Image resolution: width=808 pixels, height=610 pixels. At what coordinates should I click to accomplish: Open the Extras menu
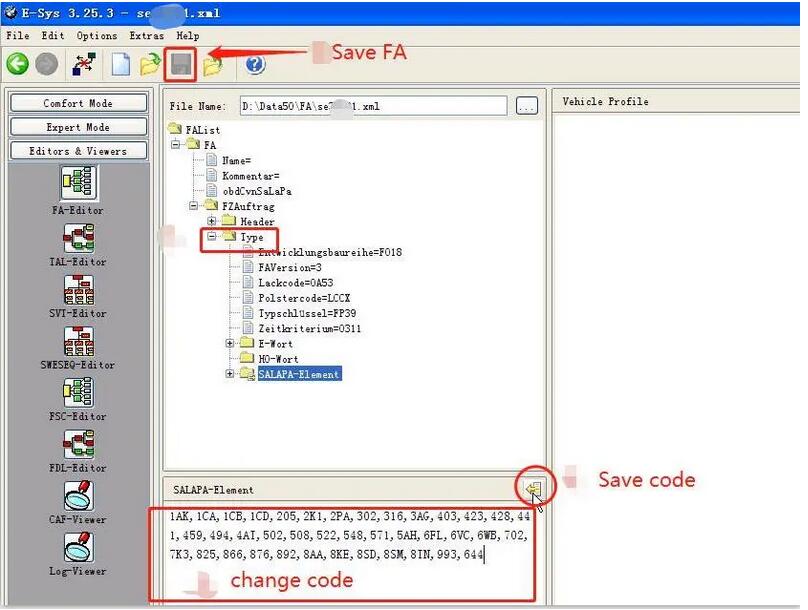[x=146, y=36]
